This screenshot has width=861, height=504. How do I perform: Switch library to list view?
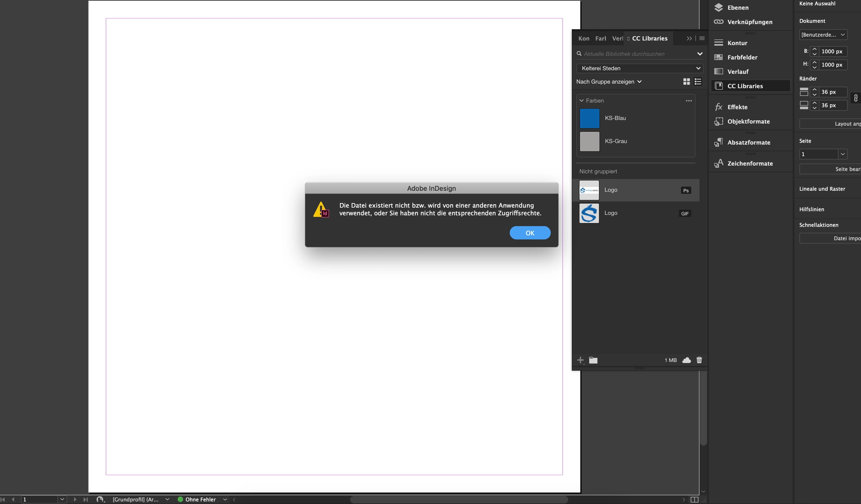pyautogui.click(x=698, y=82)
